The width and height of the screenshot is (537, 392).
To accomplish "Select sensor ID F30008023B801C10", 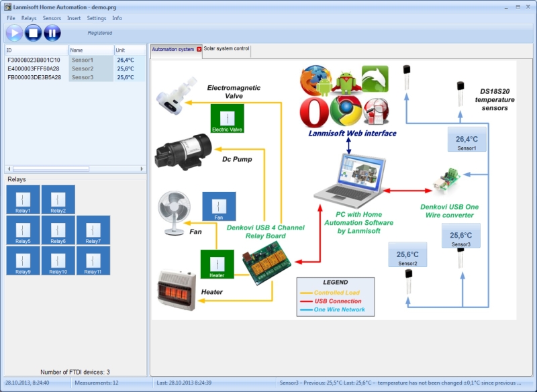I will click(x=34, y=60).
